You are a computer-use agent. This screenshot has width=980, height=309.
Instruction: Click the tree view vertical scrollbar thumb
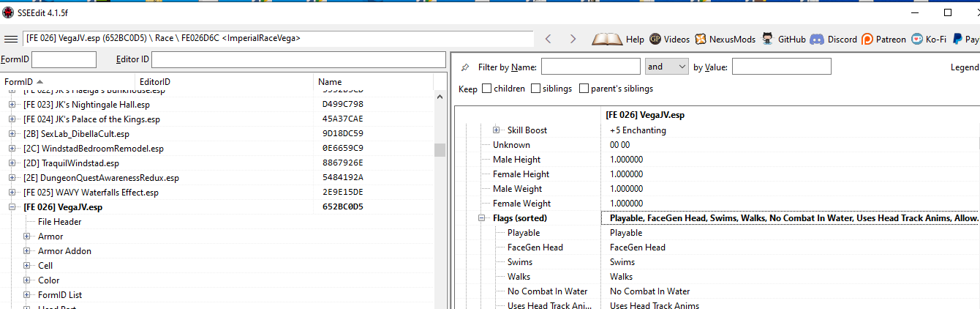tap(440, 149)
